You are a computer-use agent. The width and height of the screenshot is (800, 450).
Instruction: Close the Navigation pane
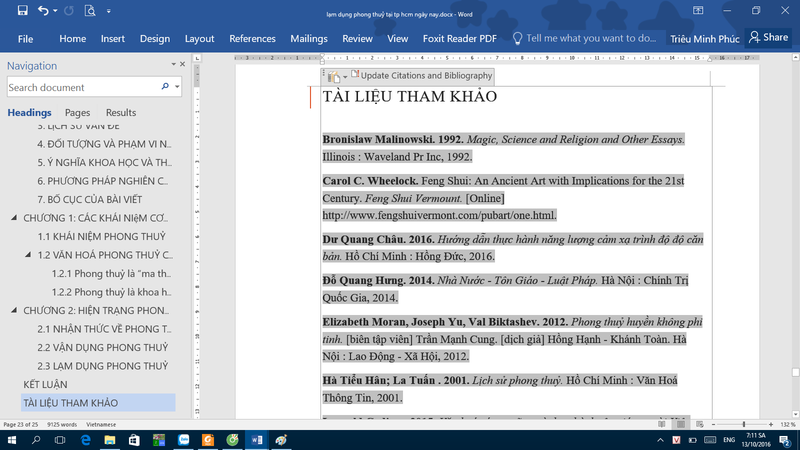click(x=182, y=64)
